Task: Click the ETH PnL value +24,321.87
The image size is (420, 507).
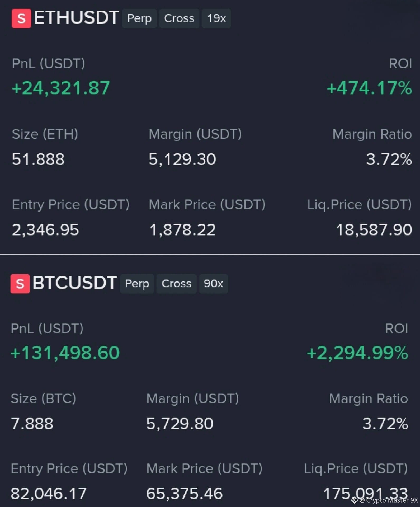Action: (61, 88)
